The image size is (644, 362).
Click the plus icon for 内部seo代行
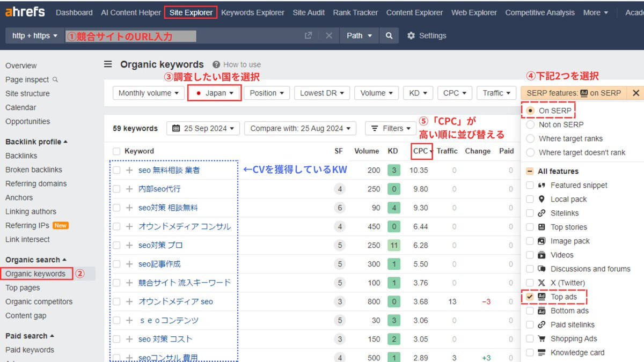pos(129,189)
